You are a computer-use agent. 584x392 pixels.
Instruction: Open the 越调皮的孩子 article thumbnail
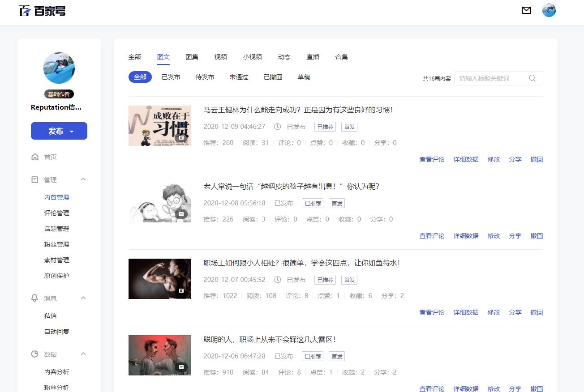click(x=160, y=202)
